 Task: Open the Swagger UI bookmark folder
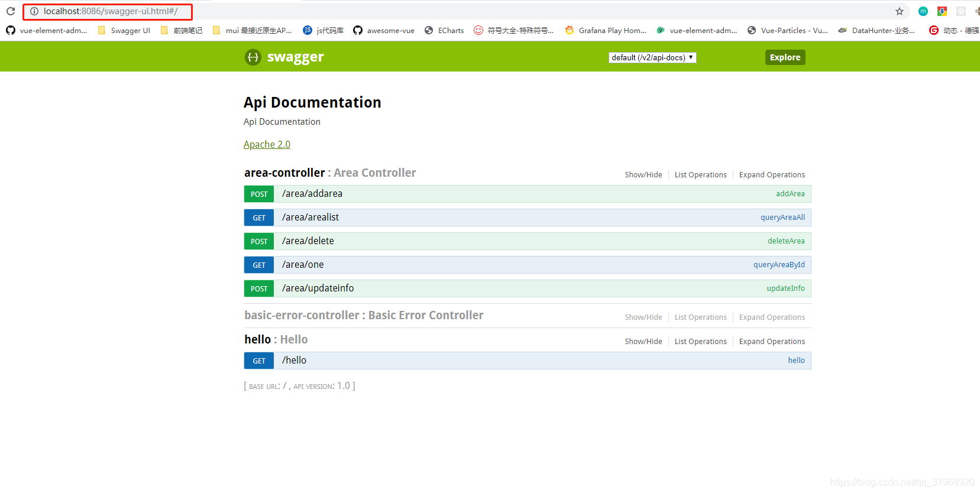click(124, 30)
